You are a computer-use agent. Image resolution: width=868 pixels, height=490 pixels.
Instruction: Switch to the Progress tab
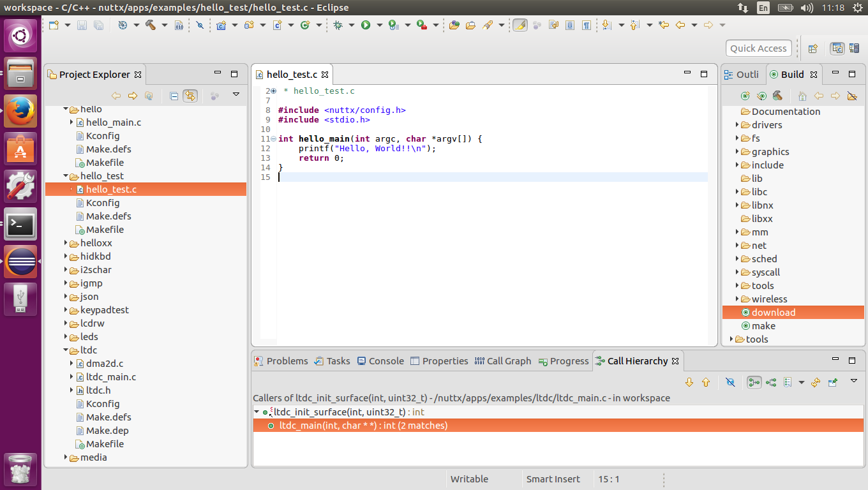pos(564,361)
